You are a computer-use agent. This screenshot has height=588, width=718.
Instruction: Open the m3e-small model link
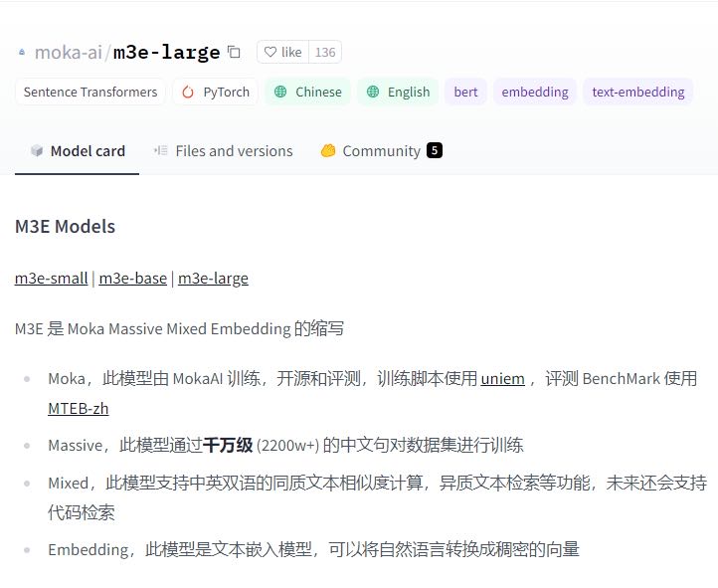click(x=52, y=278)
